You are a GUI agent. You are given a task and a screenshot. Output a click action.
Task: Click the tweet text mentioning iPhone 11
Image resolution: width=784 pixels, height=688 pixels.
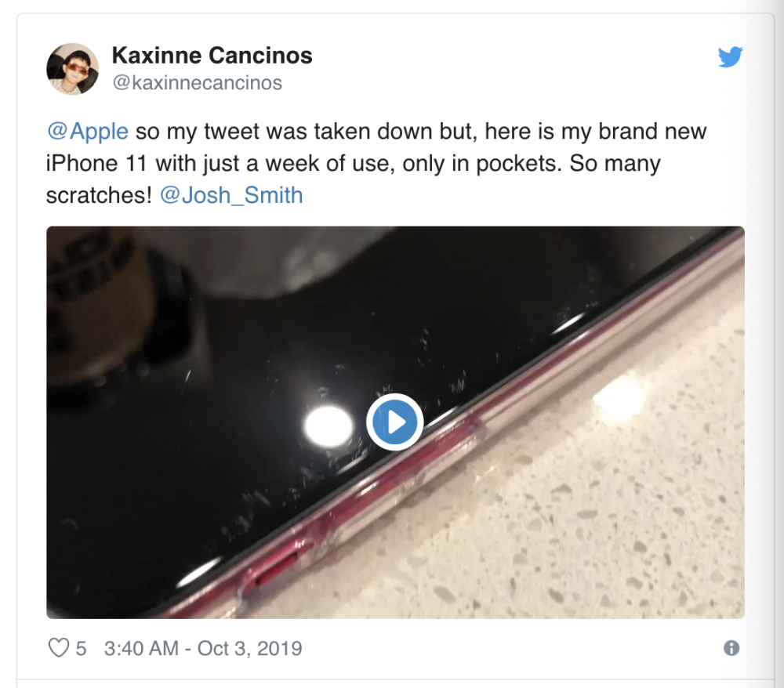point(376,164)
